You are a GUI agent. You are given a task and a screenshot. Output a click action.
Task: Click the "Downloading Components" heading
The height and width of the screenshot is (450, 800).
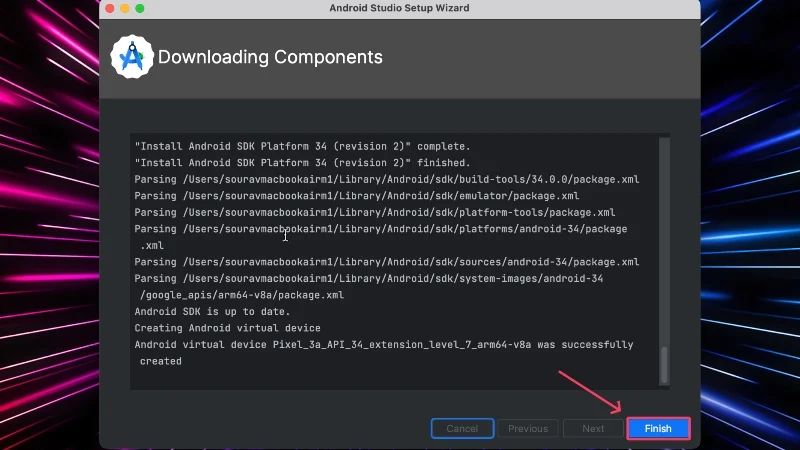[x=270, y=57]
